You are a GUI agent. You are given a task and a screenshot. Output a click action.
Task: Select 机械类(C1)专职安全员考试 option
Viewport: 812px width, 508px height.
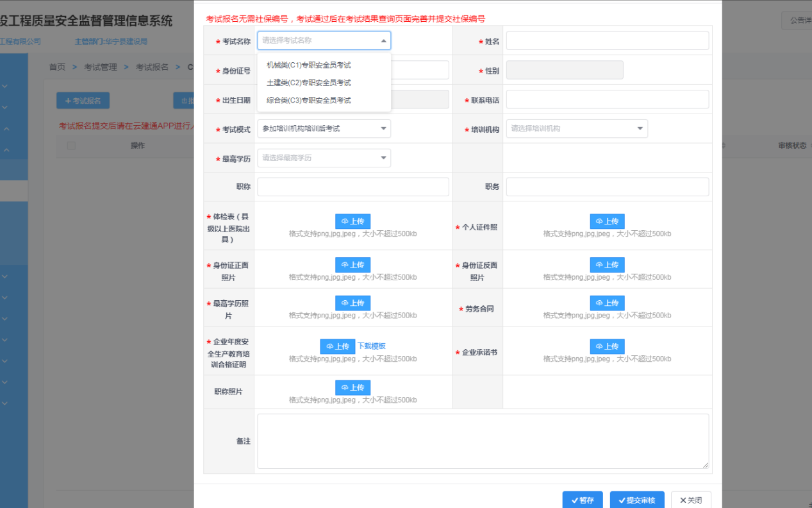309,65
